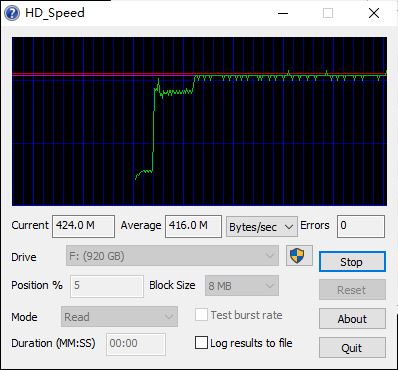Click the Position % input field

(x=107, y=286)
